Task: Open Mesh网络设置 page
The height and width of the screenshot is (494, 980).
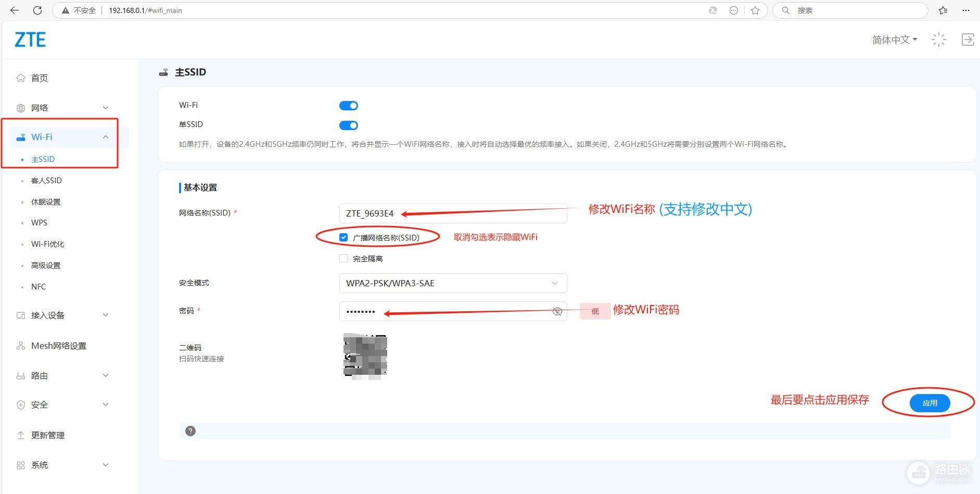Action: pyautogui.click(x=59, y=346)
